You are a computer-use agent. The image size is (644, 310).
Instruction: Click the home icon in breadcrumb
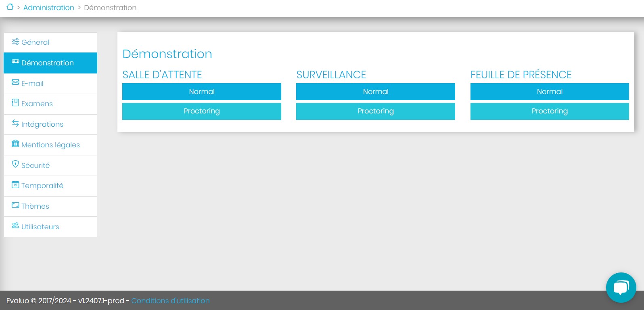10,7
